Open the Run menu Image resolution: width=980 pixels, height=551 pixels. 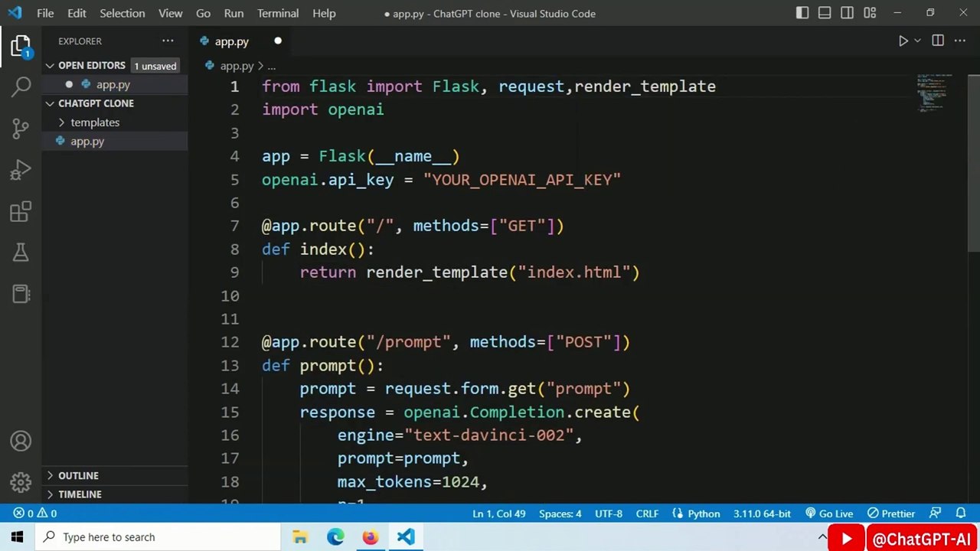(x=234, y=13)
